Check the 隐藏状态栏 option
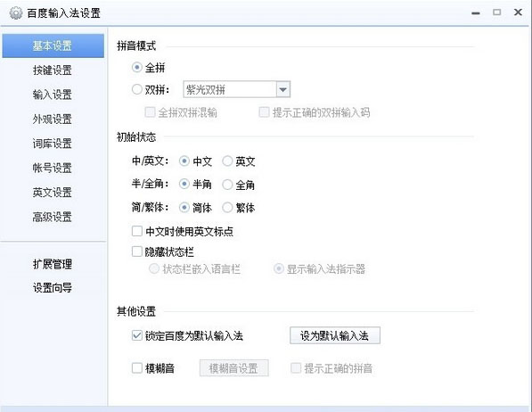 137,251
